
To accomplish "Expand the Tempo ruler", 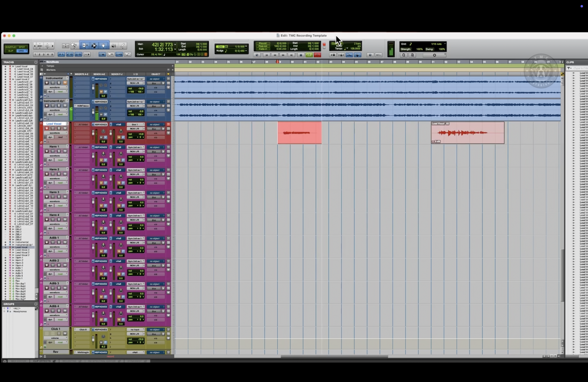I will pos(42,66).
